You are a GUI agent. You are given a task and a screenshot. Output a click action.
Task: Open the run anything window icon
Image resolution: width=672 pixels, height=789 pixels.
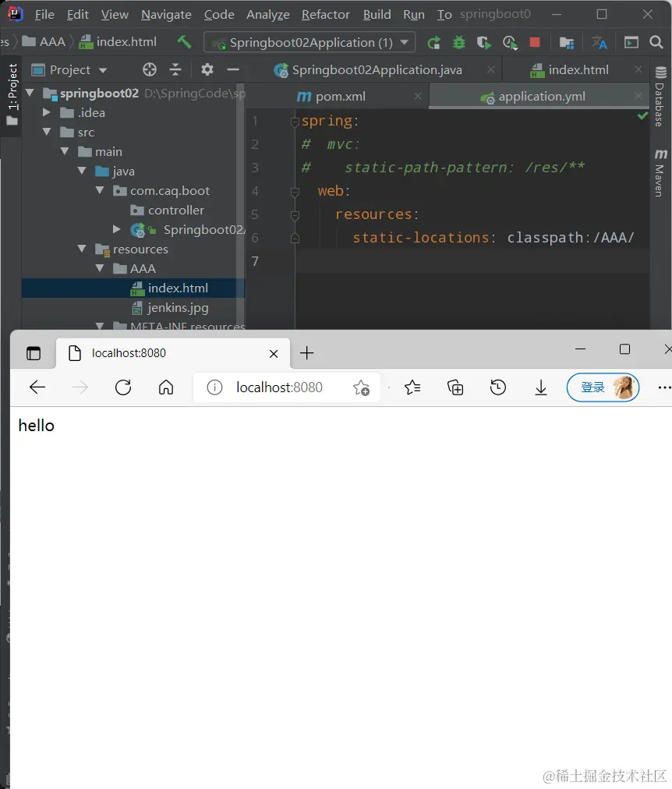(x=631, y=42)
